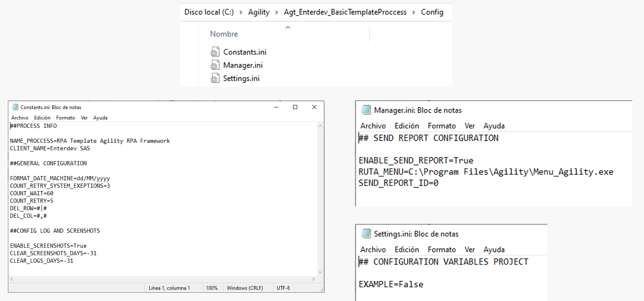Click the NAME_PROCCESS line in Constants.ini
This screenshot has width=644, height=301.
tap(90, 141)
